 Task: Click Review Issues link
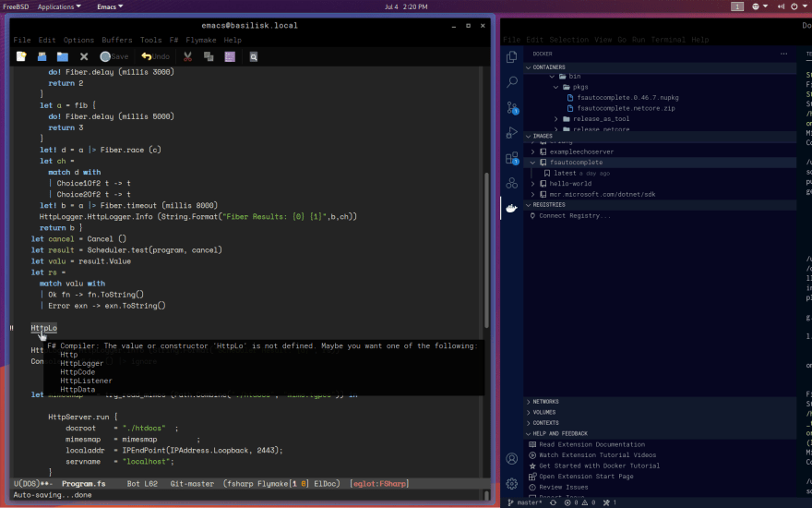[564, 488]
